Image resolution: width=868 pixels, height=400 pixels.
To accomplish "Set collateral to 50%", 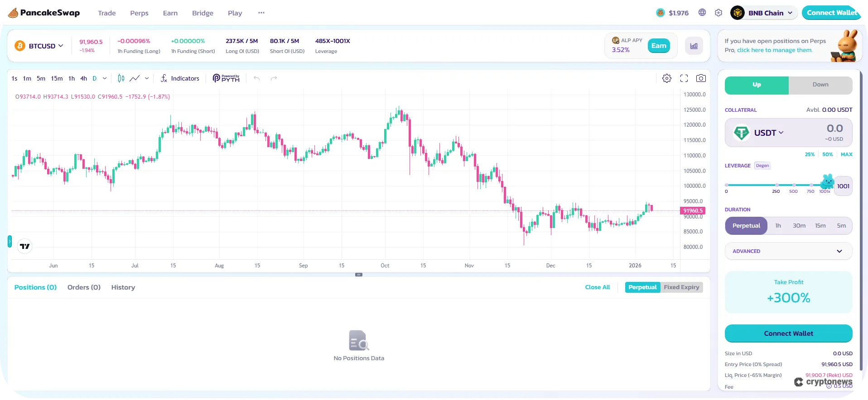I will (x=828, y=154).
